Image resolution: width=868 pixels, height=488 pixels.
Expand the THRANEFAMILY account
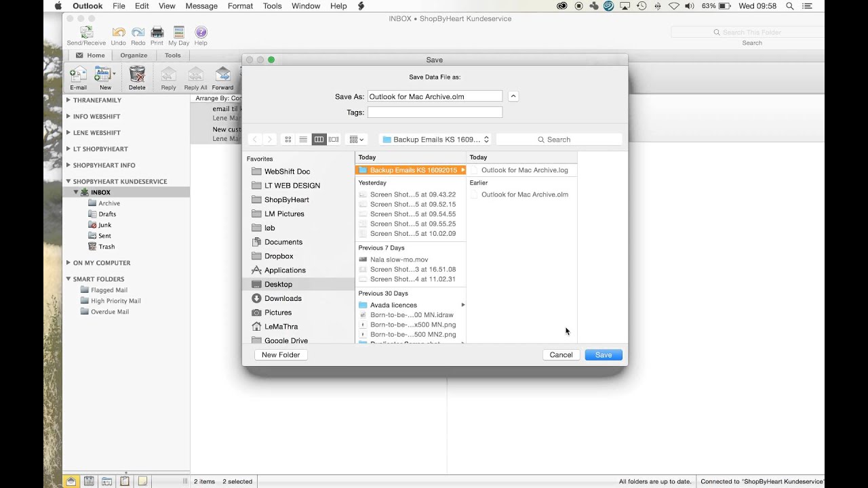coord(68,100)
